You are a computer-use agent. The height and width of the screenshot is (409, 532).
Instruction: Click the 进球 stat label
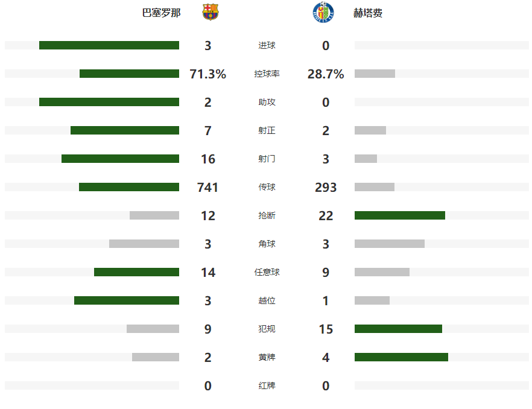pyautogui.click(x=267, y=46)
